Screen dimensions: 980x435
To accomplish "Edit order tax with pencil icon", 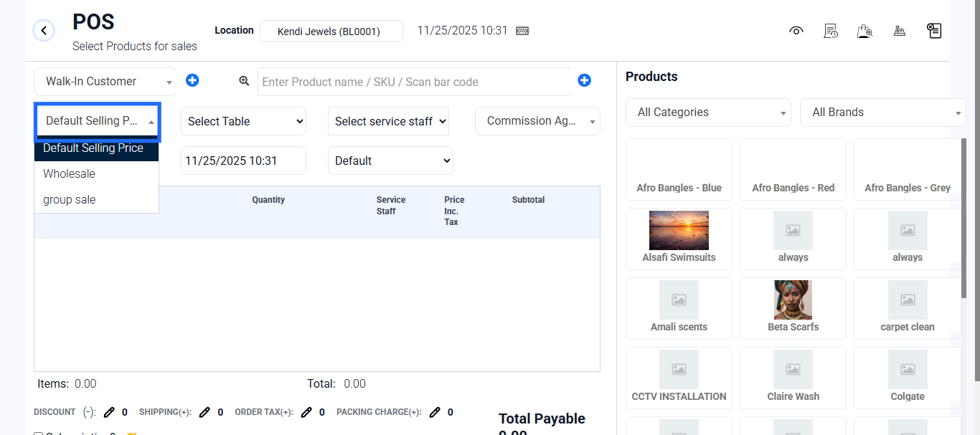I will click(x=306, y=412).
